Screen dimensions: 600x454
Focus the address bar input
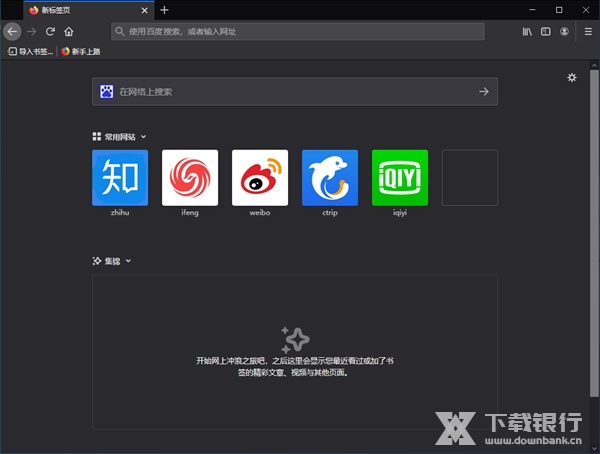[300, 32]
